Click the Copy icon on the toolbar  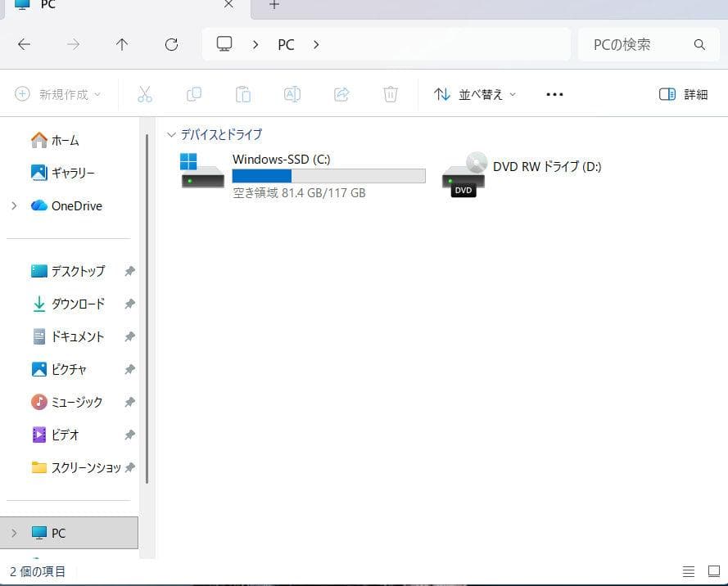pos(194,94)
